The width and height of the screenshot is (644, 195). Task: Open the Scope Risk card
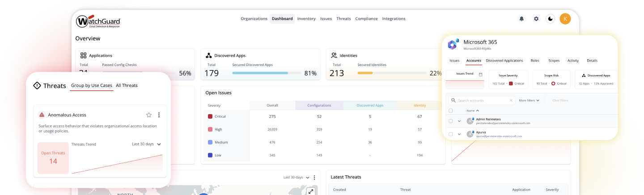coord(551,79)
